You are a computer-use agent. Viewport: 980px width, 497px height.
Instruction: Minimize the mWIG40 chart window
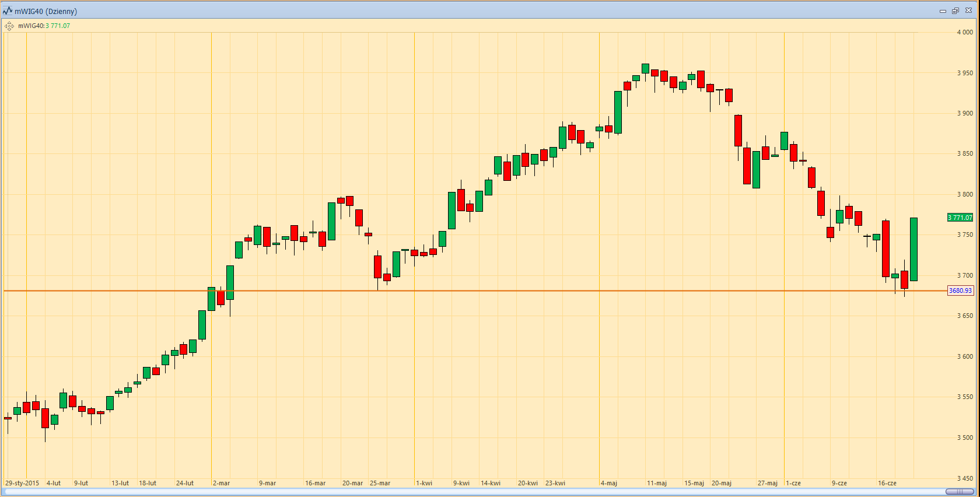point(943,11)
